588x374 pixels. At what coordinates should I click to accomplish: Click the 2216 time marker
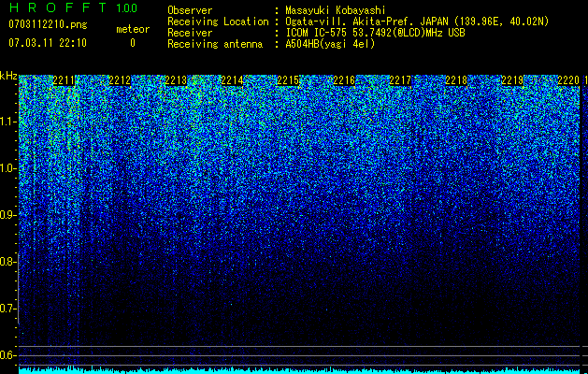coord(344,80)
